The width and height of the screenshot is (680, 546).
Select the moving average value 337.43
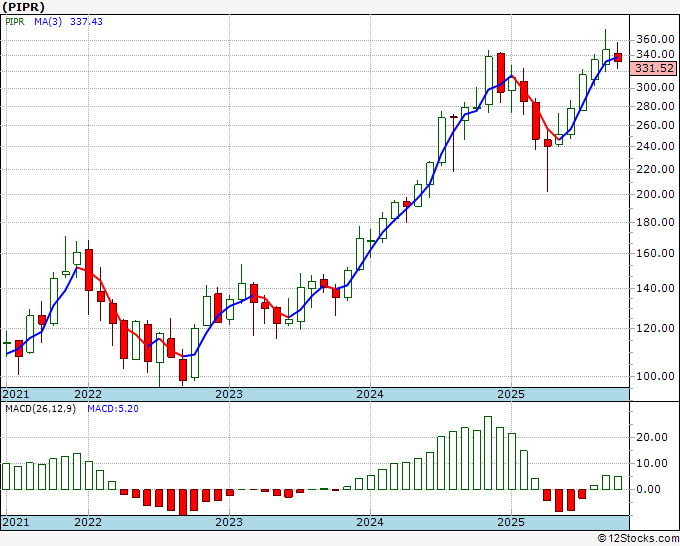[86, 22]
